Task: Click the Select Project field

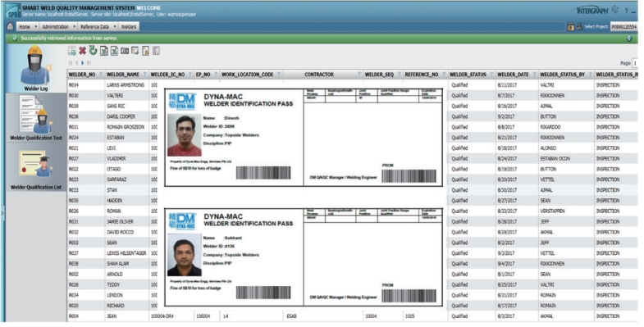Action: [623, 27]
